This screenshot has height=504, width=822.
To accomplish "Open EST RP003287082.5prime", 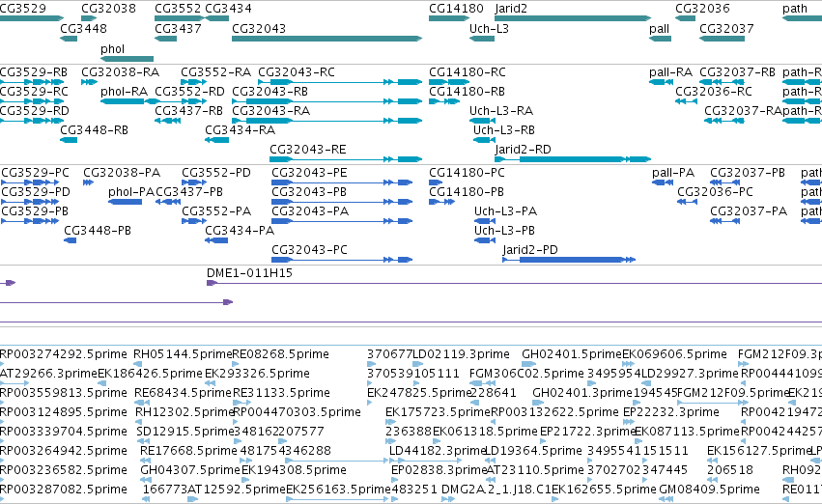I will click(64, 490).
